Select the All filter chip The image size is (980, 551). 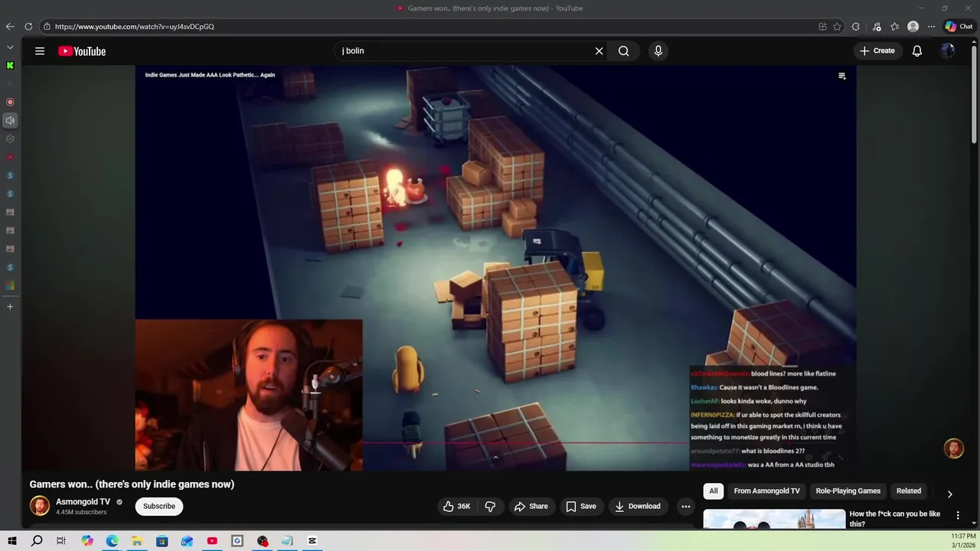[714, 491]
